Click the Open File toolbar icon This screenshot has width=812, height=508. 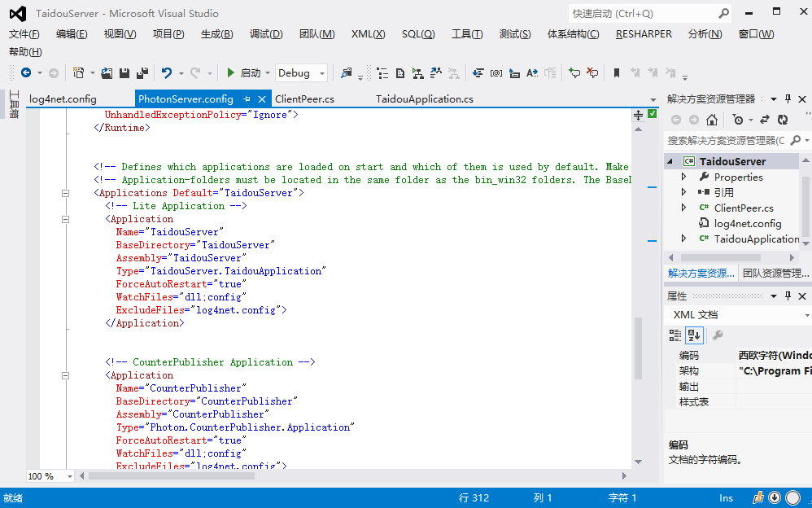coord(107,73)
